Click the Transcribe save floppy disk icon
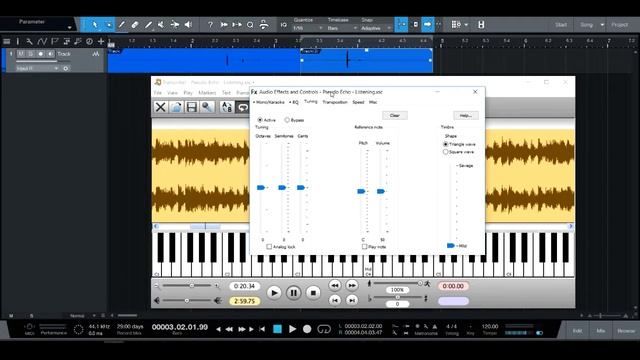Viewport: 640px width, 360px height. click(x=191, y=107)
